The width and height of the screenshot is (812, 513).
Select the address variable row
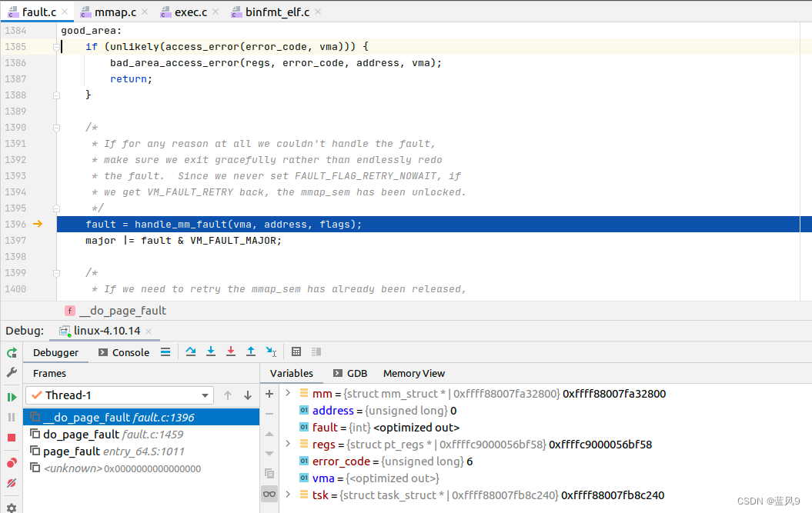[x=545, y=411]
